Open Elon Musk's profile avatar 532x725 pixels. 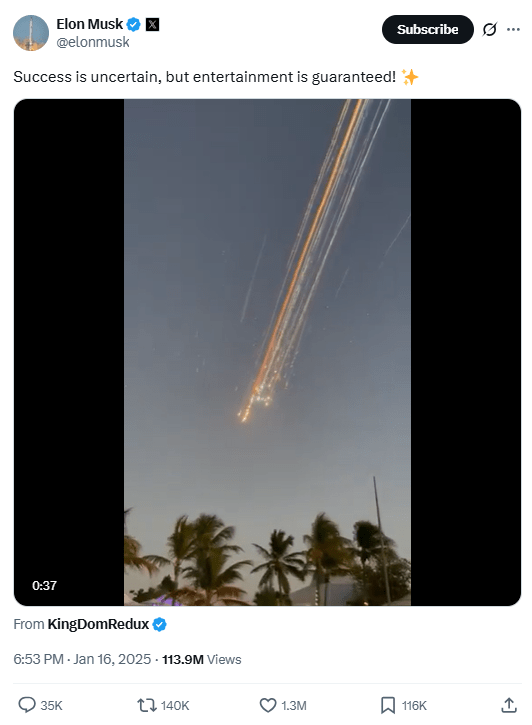[x=31, y=33]
